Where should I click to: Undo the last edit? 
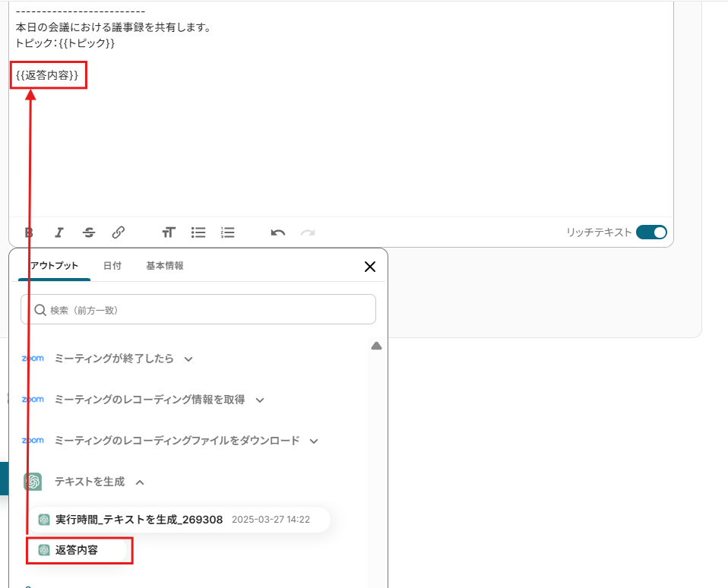tap(277, 232)
